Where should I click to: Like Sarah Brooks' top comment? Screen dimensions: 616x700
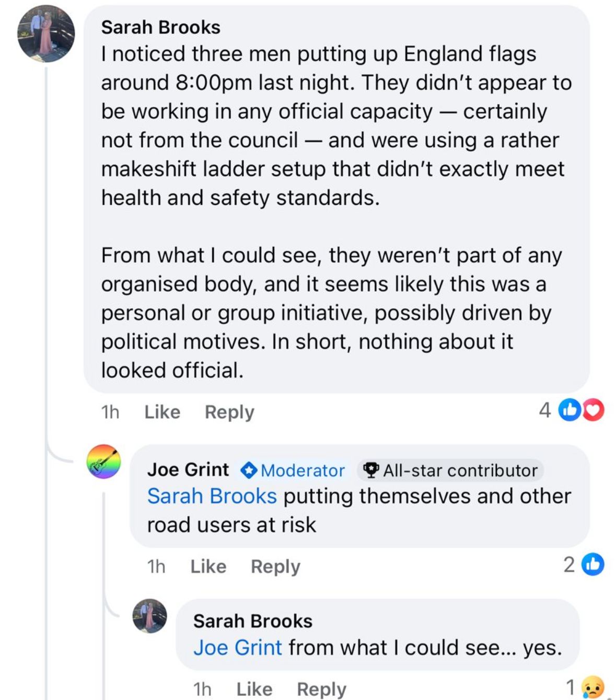coord(162,412)
